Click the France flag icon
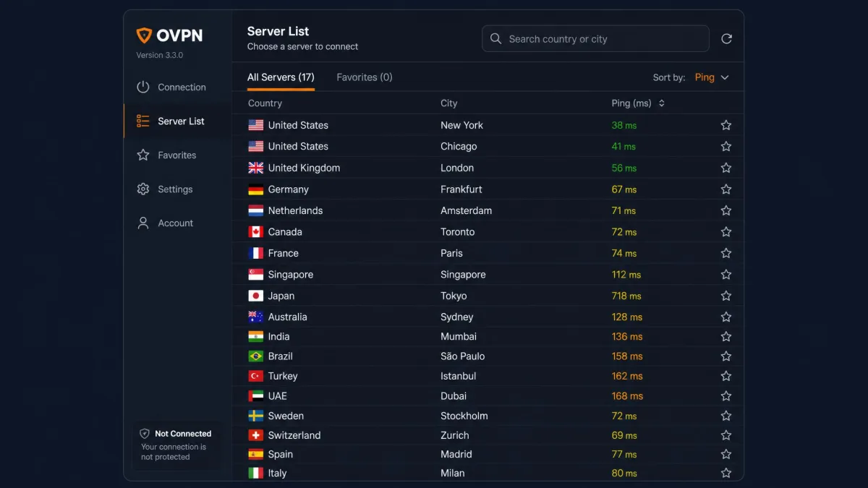Viewport: 868px width, 488px height. point(256,253)
